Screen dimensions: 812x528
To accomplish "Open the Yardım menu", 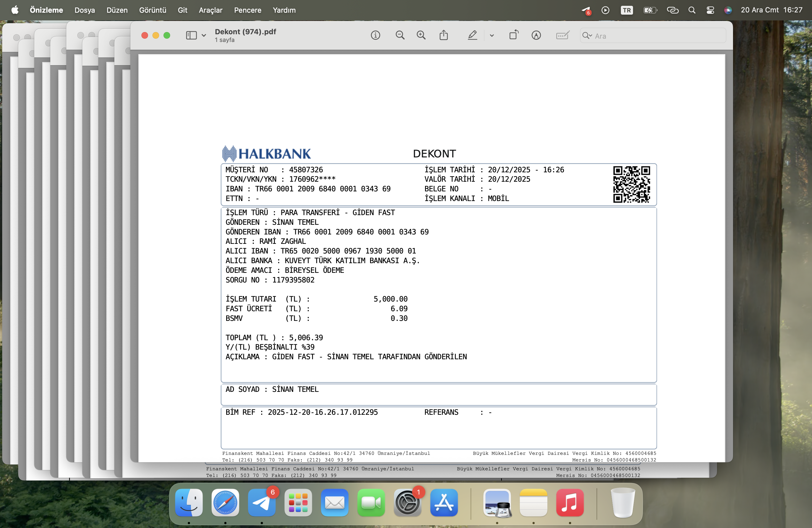I will tap(284, 10).
